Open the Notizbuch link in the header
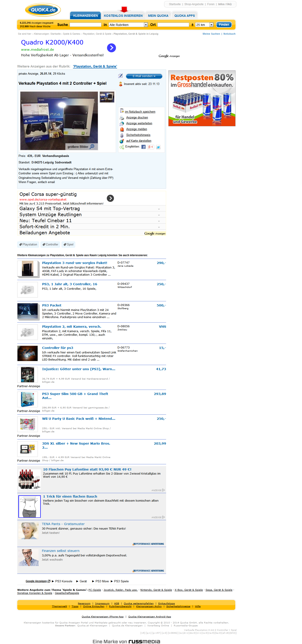The width and height of the screenshot is (302, 644). coord(229,34)
